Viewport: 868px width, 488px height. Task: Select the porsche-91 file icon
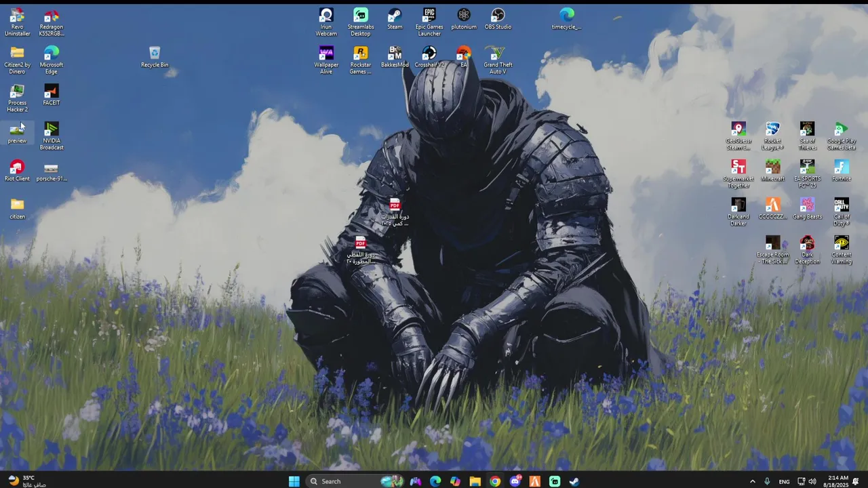[52, 171]
